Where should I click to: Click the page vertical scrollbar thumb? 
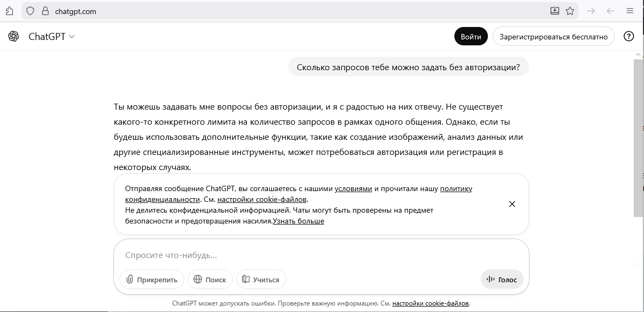coord(639,138)
